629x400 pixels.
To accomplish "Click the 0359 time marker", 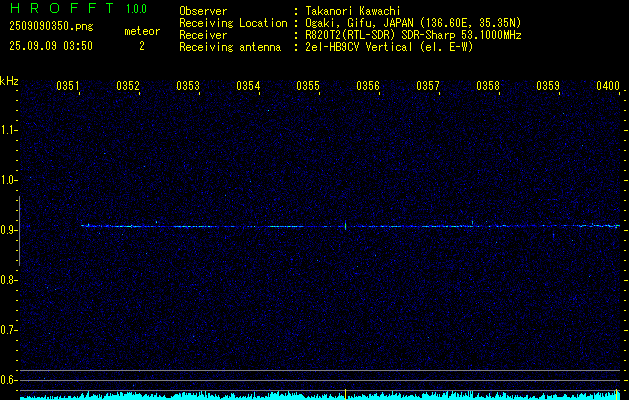I will 548,85.
